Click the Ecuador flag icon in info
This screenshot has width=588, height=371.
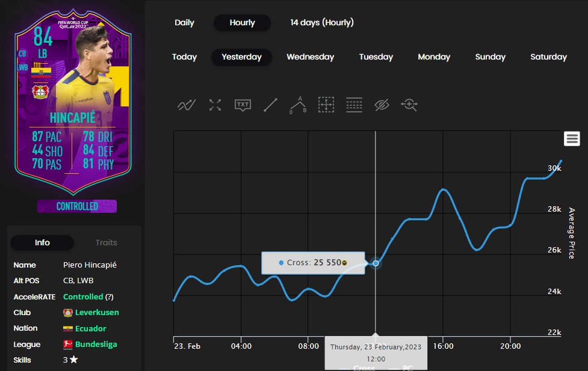tap(68, 329)
